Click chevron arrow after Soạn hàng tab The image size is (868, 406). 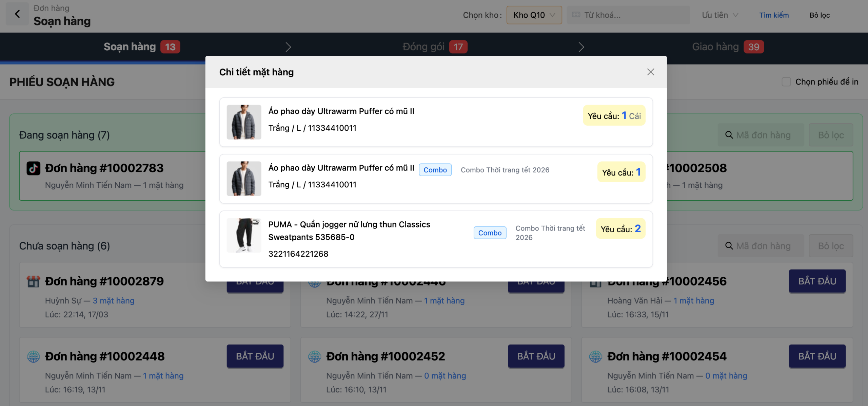coord(288,47)
